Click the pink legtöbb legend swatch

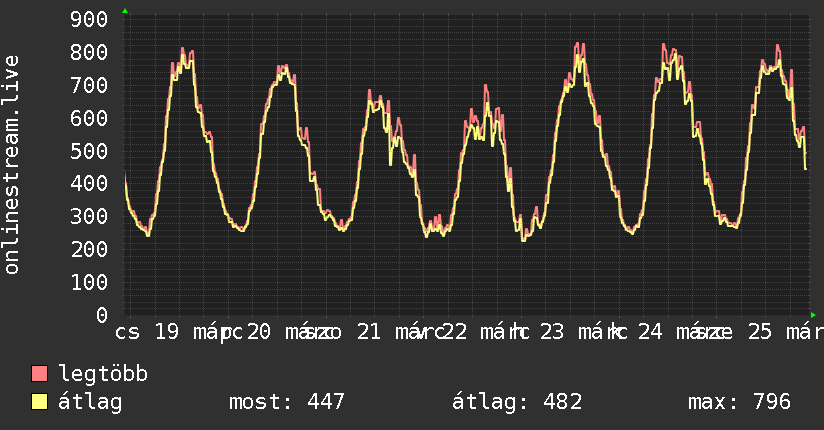click(39, 373)
